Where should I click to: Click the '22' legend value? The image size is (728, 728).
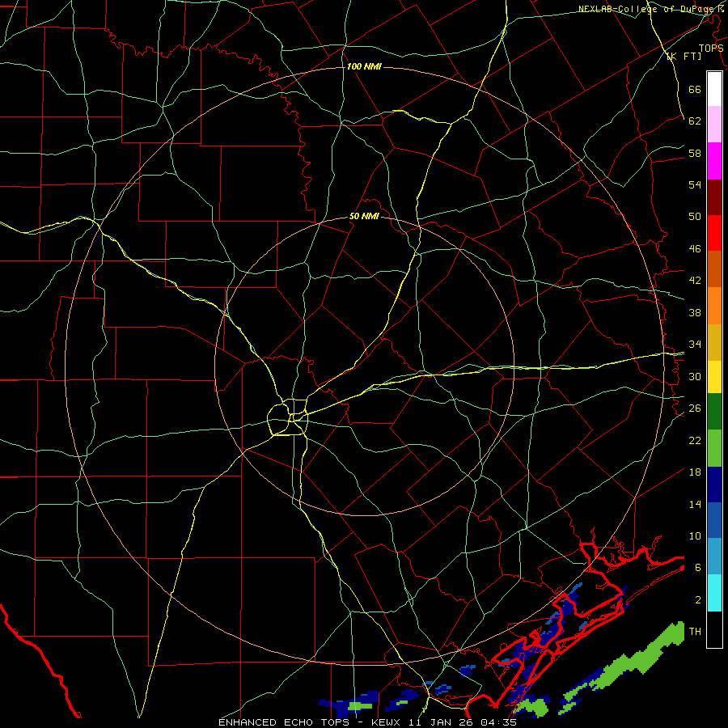(695, 440)
